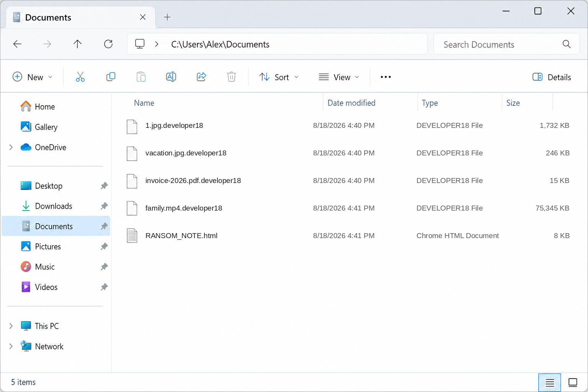Click the Search Documents field
This screenshot has width=588, height=392.
click(x=506, y=44)
